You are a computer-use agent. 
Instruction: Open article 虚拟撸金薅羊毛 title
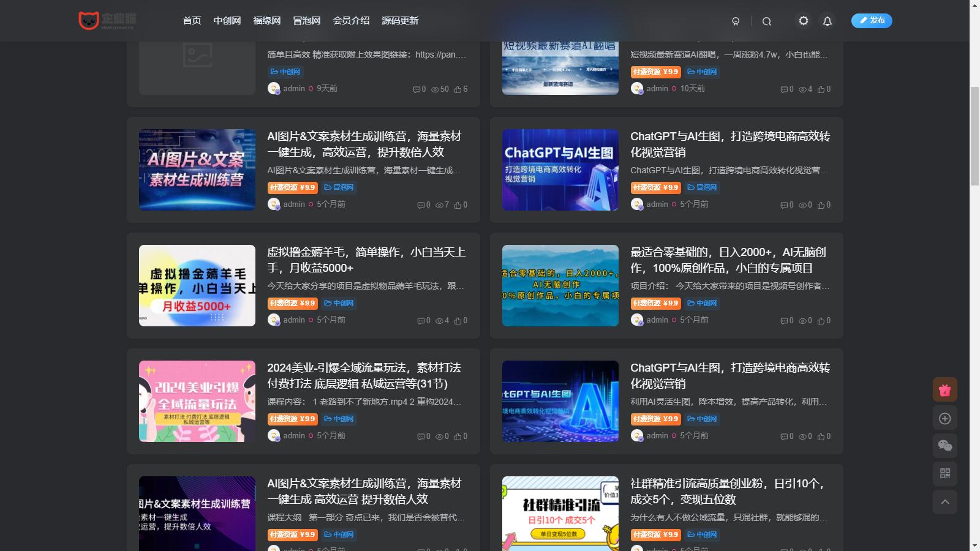point(366,260)
